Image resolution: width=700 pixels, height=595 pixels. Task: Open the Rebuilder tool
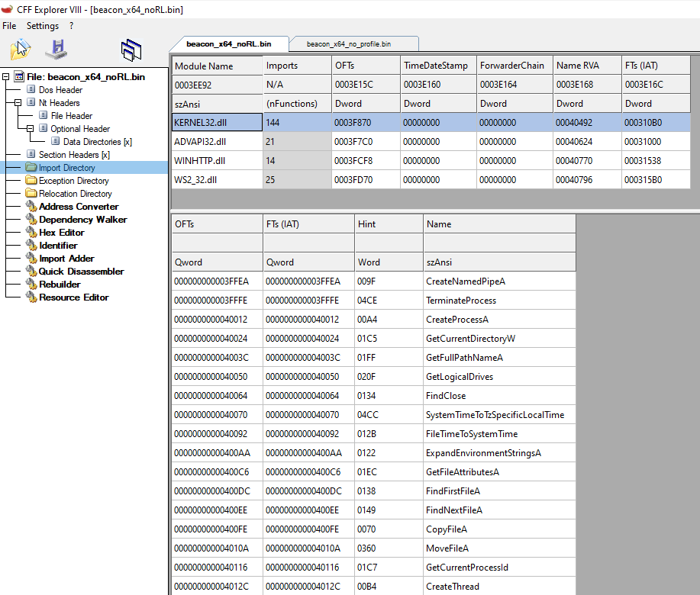[60, 284]
